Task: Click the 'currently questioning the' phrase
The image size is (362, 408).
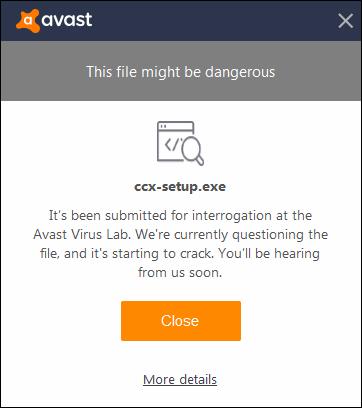Action: (251, 235)
